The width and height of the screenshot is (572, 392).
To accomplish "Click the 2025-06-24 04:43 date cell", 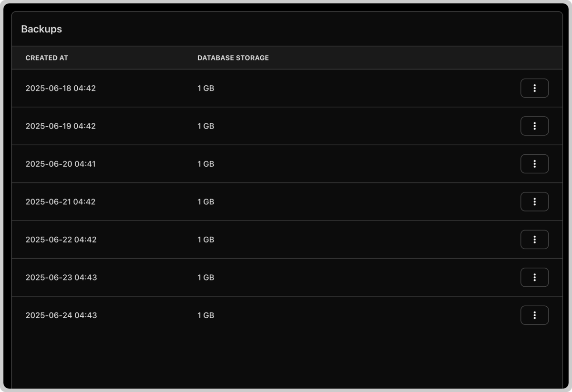I will (61, 315).
